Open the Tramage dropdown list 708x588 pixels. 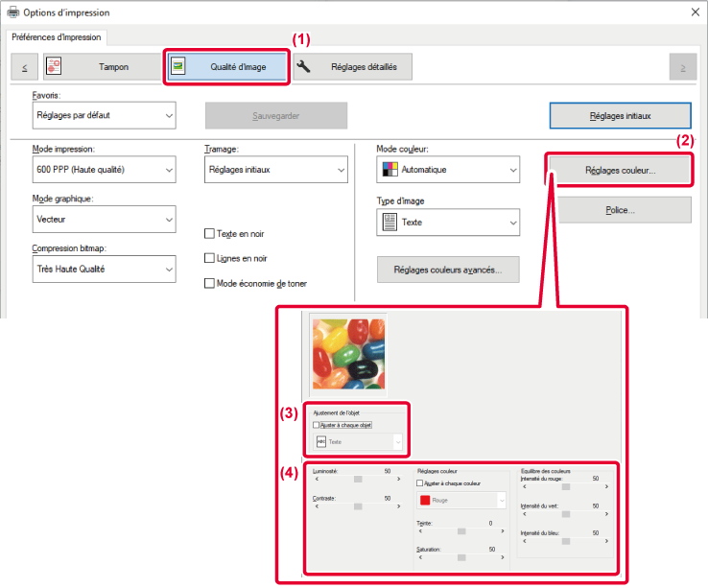(276, 170)
